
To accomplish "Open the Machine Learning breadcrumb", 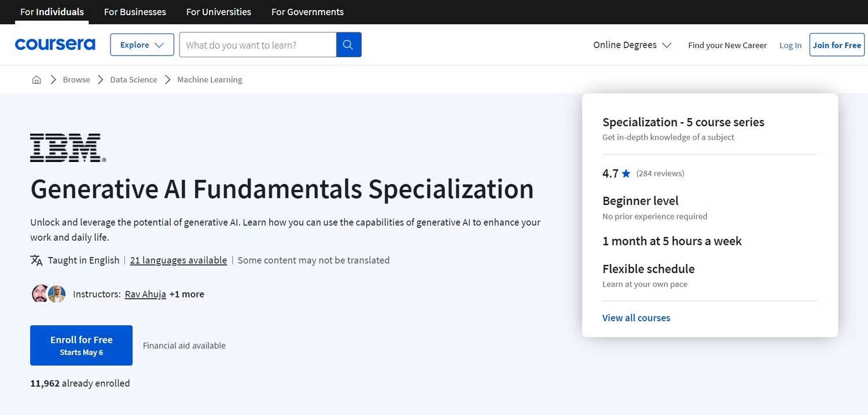I will point(209,80).
